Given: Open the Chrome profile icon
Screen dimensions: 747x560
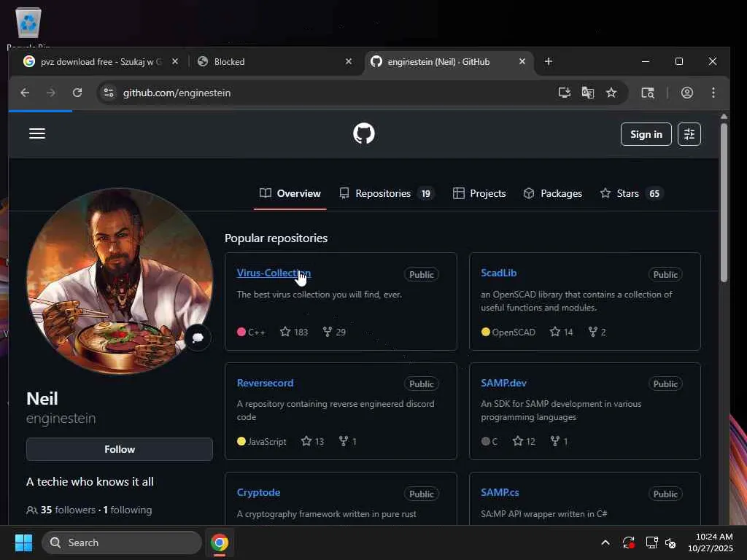Looking at the screenshot, I should pyautogui.click(x=687, y=93).
